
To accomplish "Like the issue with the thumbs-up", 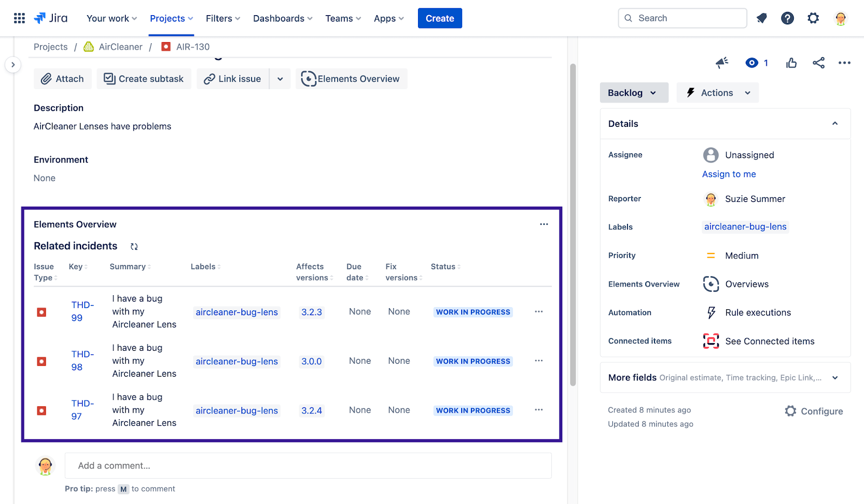I will (x=791, y=63).
